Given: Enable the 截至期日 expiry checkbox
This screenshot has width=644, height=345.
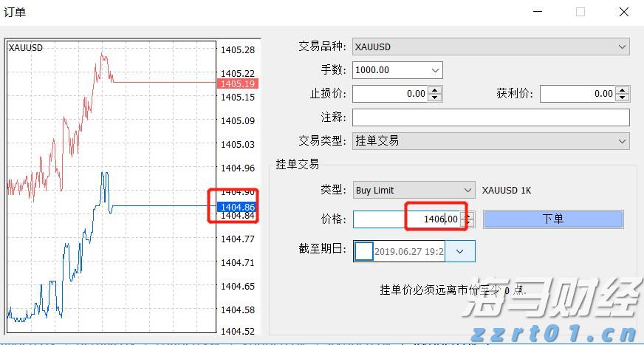Looking at the screenshot, I should [364, 251].
